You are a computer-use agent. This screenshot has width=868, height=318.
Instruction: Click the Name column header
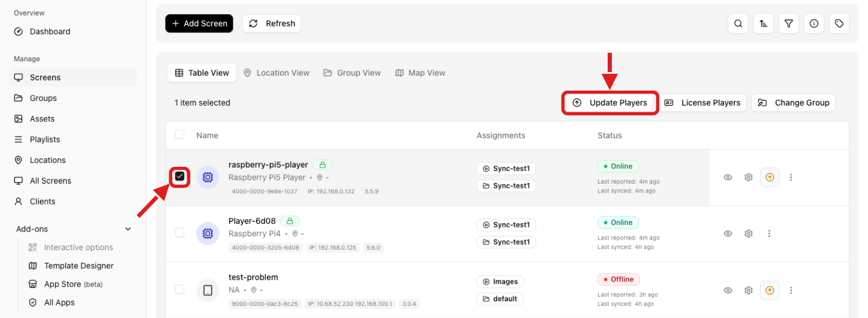tap(208, 136)
